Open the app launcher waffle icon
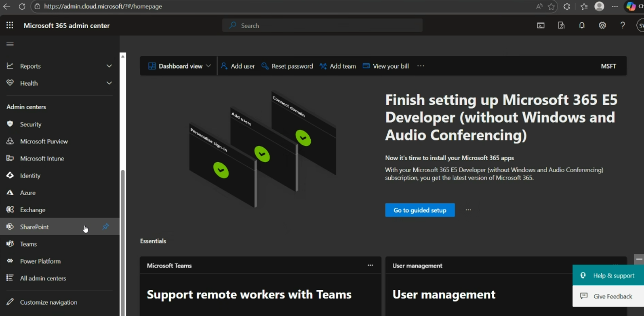Viewport: 644px width, 316px height. (10, 25)
